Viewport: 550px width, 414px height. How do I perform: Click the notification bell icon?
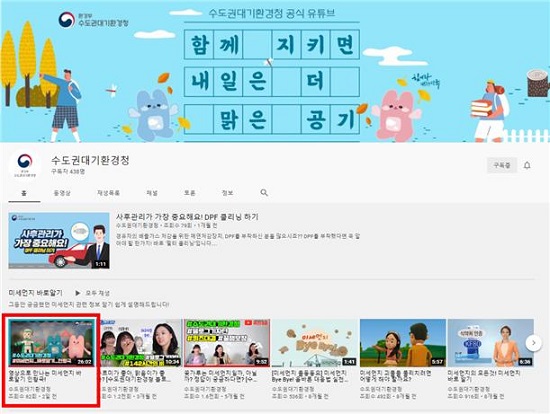pos(527,165)
